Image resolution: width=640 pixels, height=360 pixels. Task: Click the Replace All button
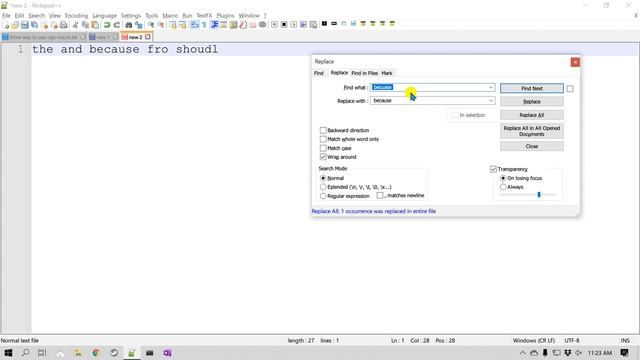(531, 115)
